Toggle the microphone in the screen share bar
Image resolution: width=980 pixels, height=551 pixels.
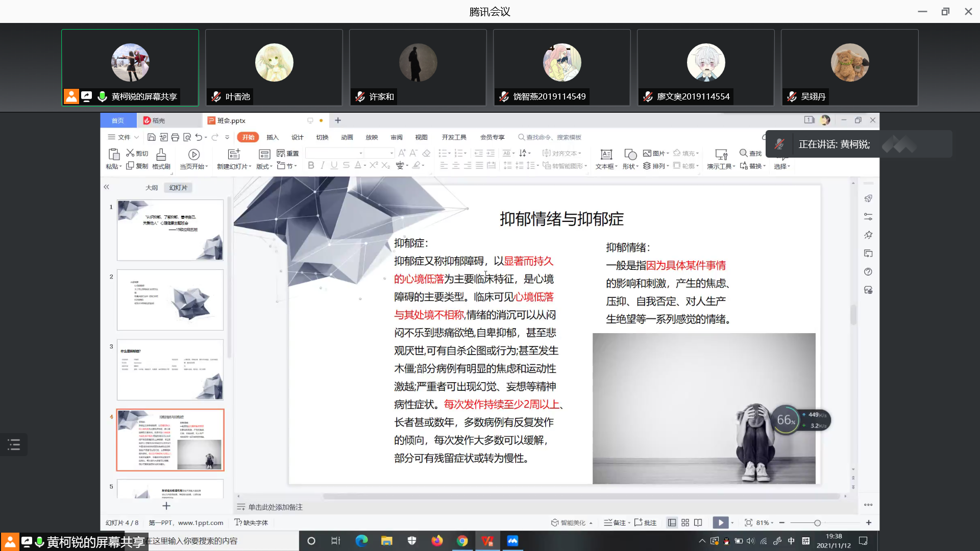[x=39, y=542]
